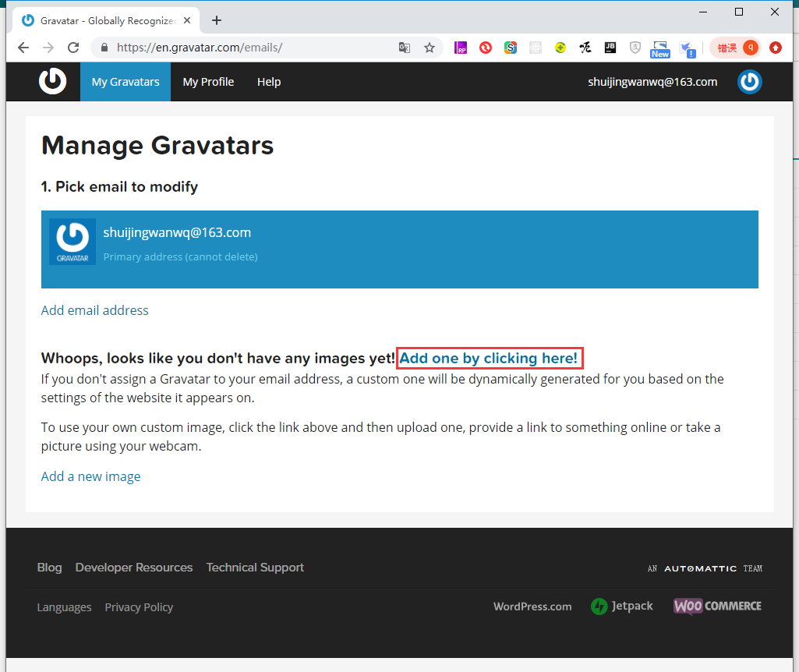The image size is (799, 672).
Task: Click Add one by clicking here link
Action: 488,358
